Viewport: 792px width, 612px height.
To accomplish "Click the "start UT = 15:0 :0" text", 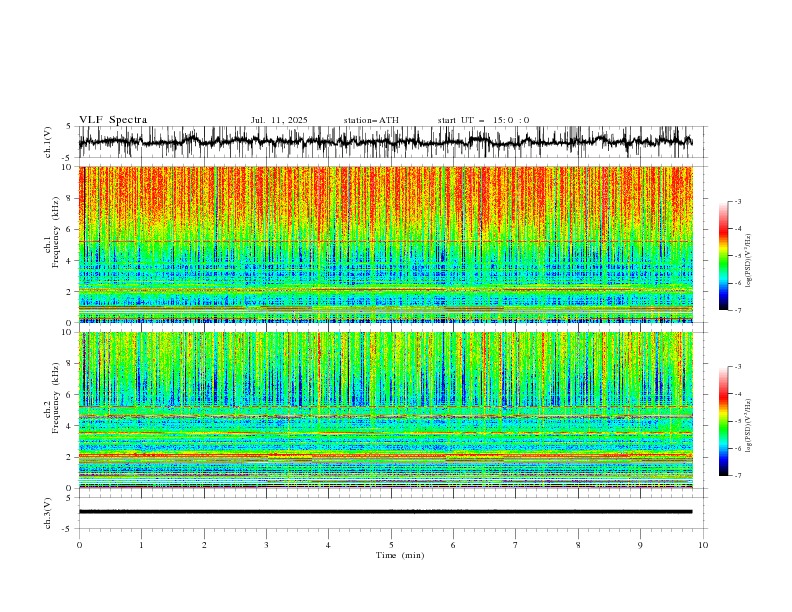I will pyautogui.click(x=483, y=120).
